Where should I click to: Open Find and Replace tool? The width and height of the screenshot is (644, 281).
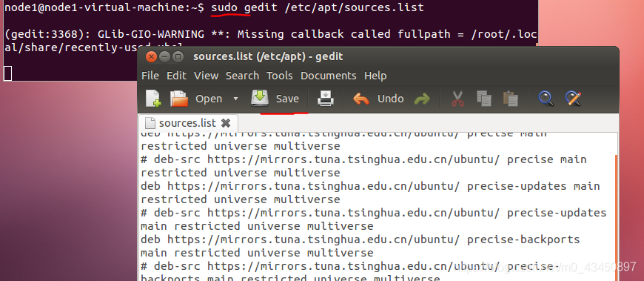(x=573, y=99)
